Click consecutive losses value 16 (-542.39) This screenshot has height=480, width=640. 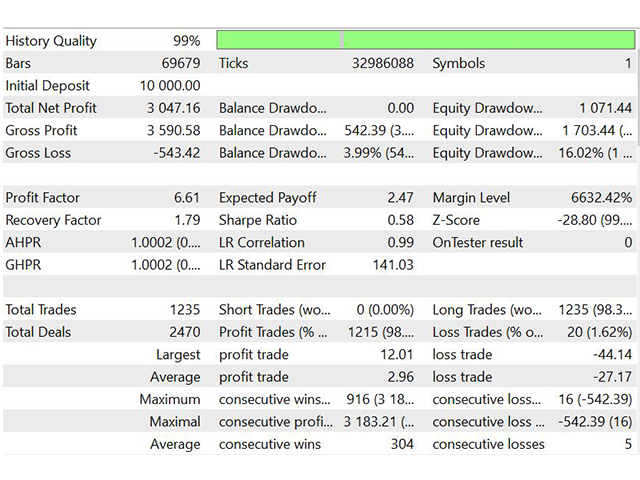(595, 400)
